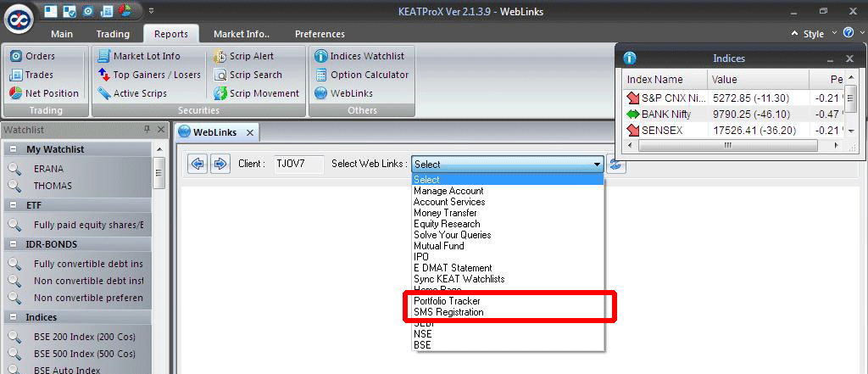Open Net Position report
This screenshot has height=374, width=868.
click(x=44, y=93)
